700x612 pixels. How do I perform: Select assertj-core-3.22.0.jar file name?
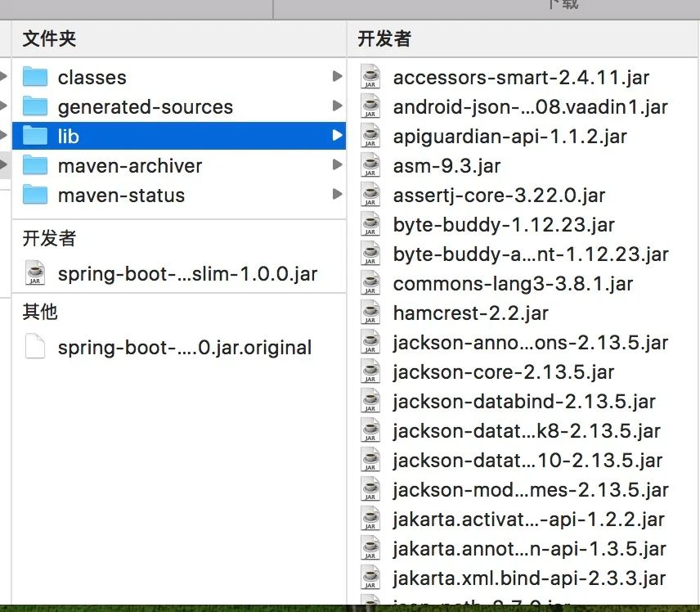pos(499,196)
